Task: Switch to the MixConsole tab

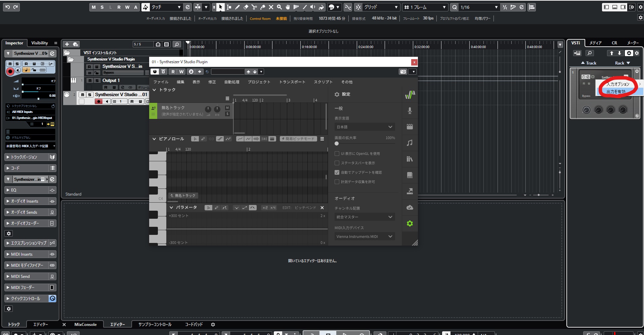Action: pos(85,324)
